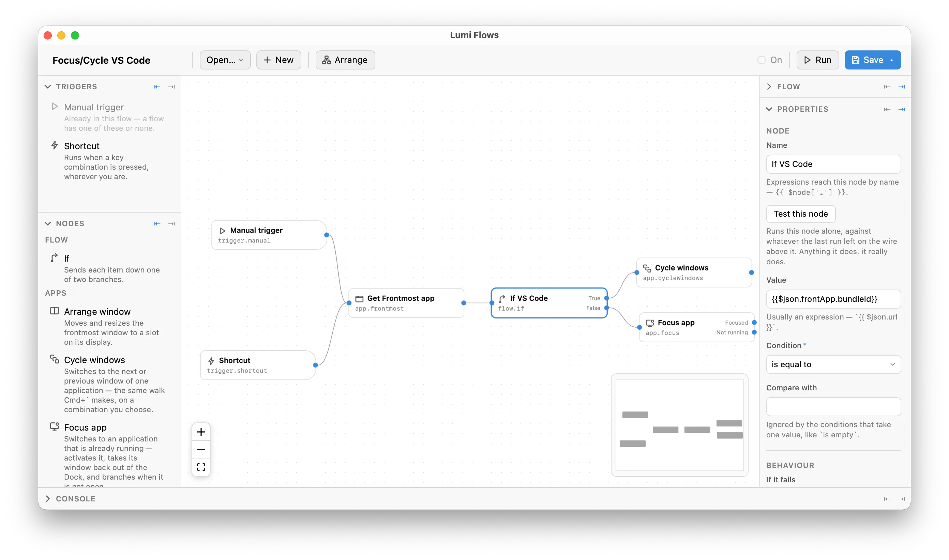Dock the Nodes panel right using its arrow icon

pos(171,224)
